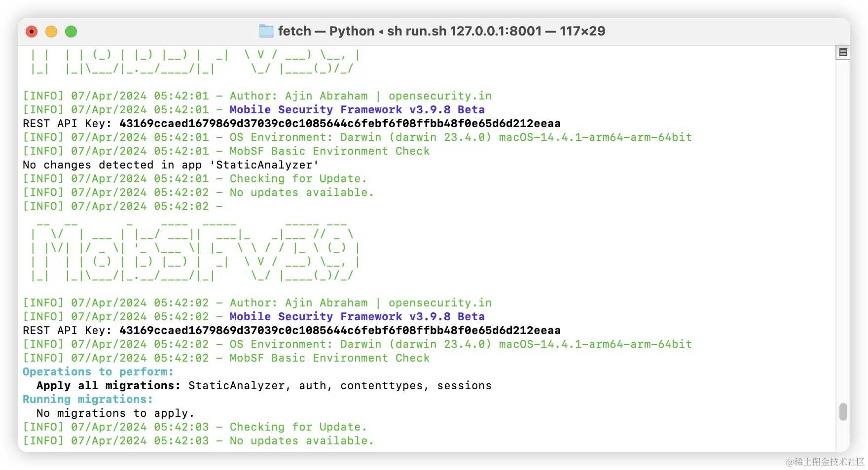Click the 05:42:02 'OS Environment: Darwin' line
The image size is (868, 470).
pyautogui.click(x=358, y=344)
